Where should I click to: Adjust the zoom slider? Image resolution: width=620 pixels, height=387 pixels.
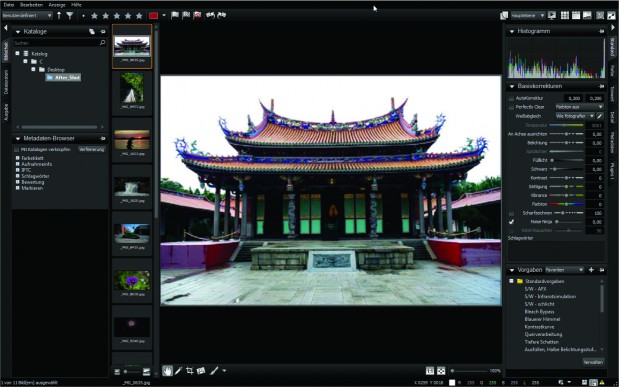pyautogui.click(x=469, y=371)
